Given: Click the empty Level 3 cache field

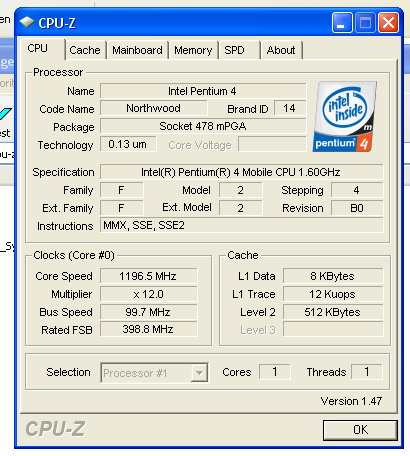Looking at the screenshot, I should click(333, 329).
